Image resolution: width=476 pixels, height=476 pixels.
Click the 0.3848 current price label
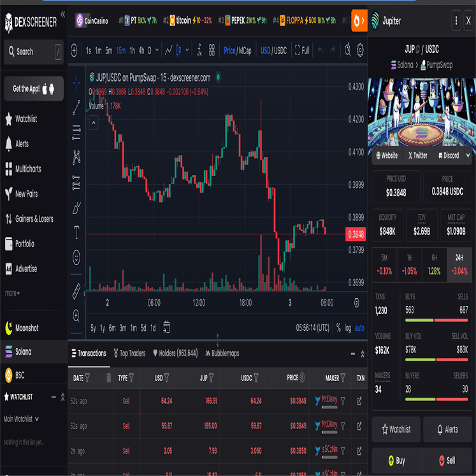click(356, 234)
